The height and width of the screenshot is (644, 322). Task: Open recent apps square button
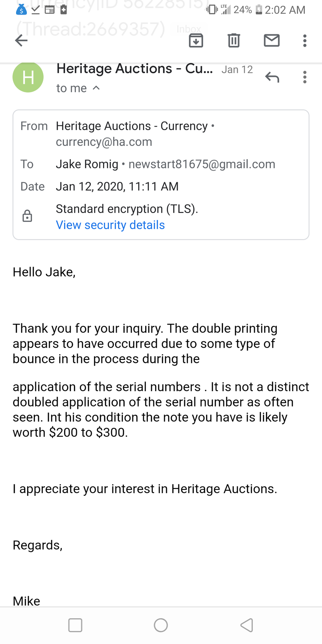pos(75,625)
